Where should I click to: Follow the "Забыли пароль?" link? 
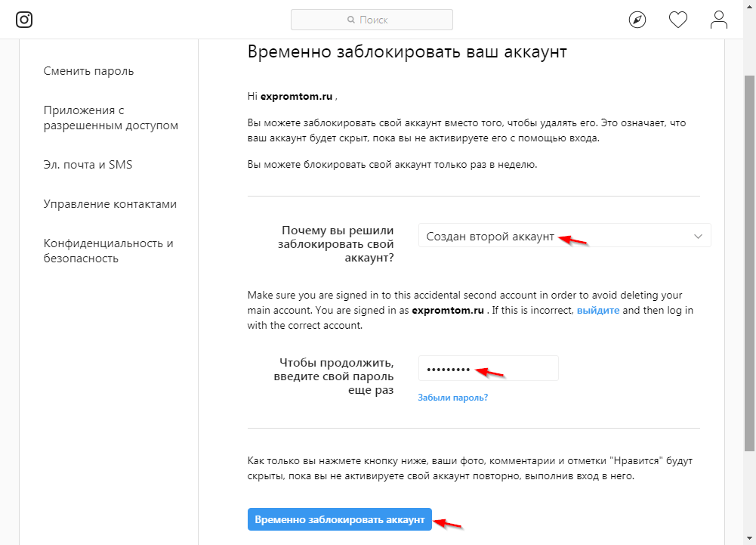[x=452, y=398]
